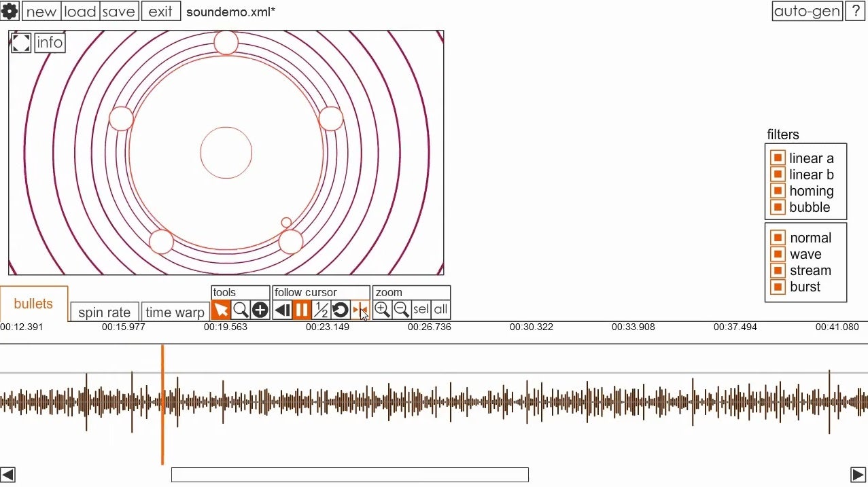This screenshot has width=868, height=487.
Task: Open settings via the gear icon
Action: tap(10, 11)
